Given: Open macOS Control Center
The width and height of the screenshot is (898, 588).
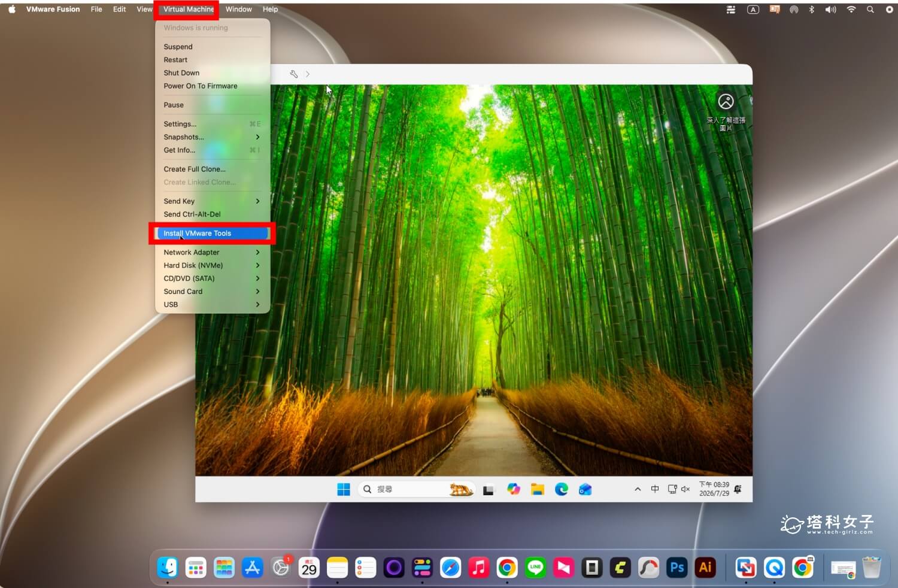Looking at the screenshot, I should click(x=731, y=10).
